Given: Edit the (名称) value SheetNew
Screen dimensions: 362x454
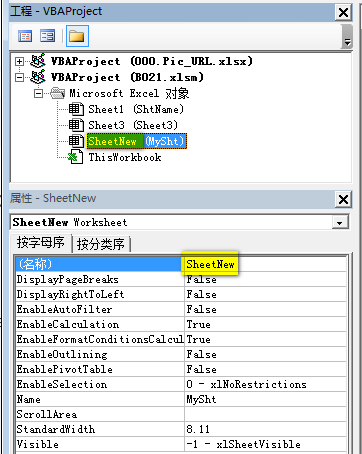Looking at the screenshot, I should [265, 264].
